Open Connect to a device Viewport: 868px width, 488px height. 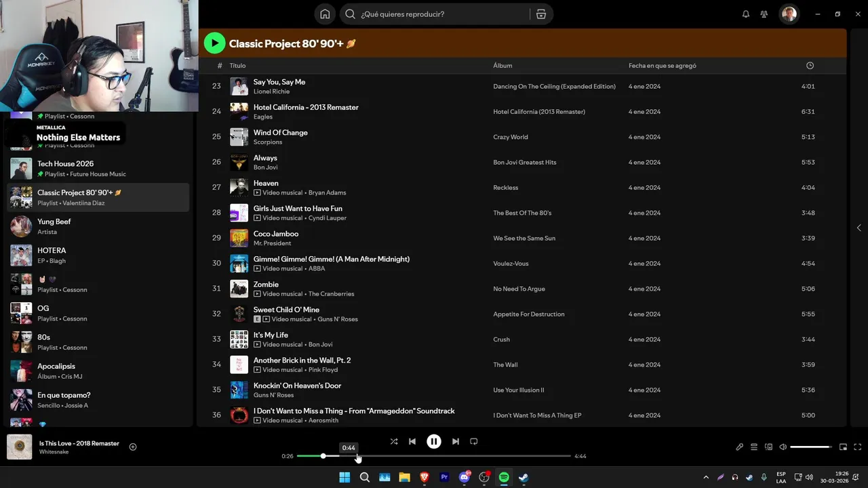coord(769,447)
